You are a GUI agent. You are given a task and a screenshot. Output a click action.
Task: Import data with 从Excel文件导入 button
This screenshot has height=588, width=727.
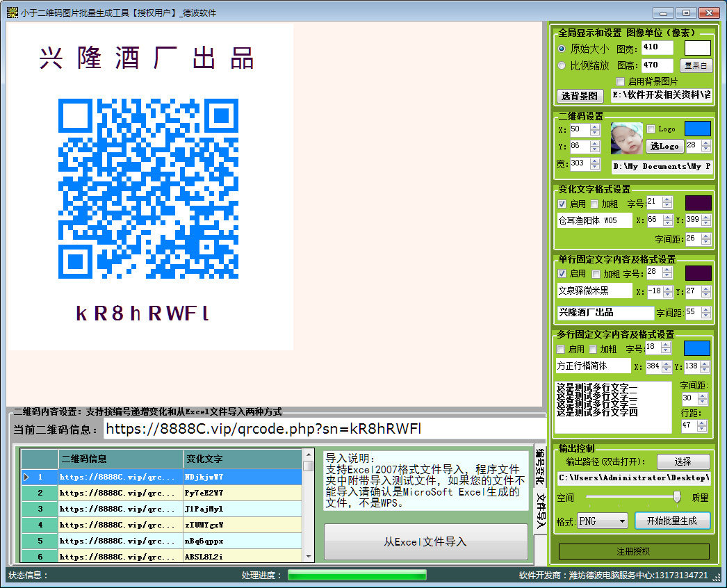(425, 541)
